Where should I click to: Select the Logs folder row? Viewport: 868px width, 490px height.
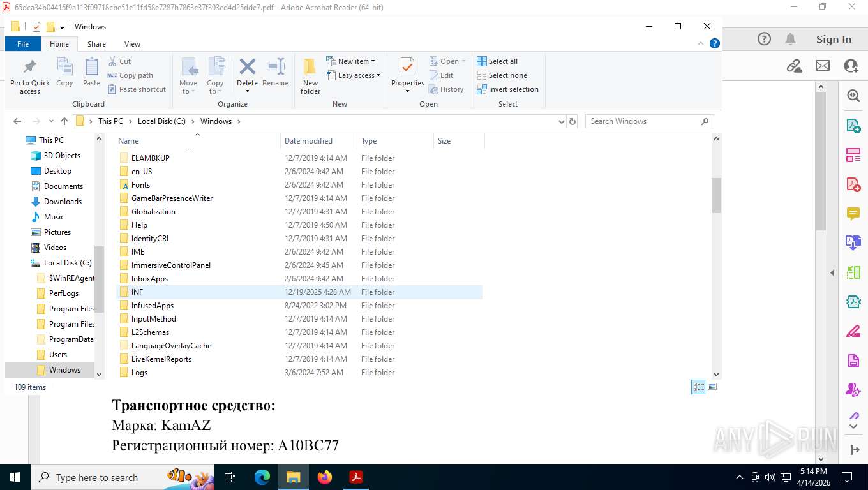point(299,373)
